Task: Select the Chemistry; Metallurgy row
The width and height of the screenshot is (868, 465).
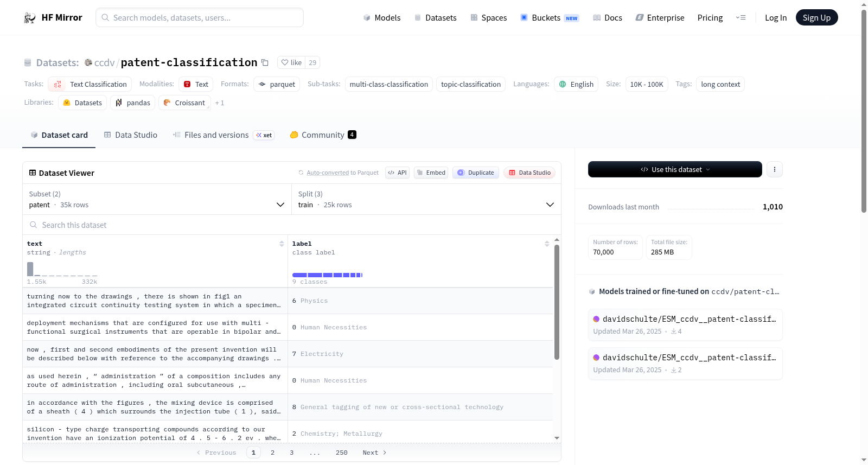Action: [288, 432]
